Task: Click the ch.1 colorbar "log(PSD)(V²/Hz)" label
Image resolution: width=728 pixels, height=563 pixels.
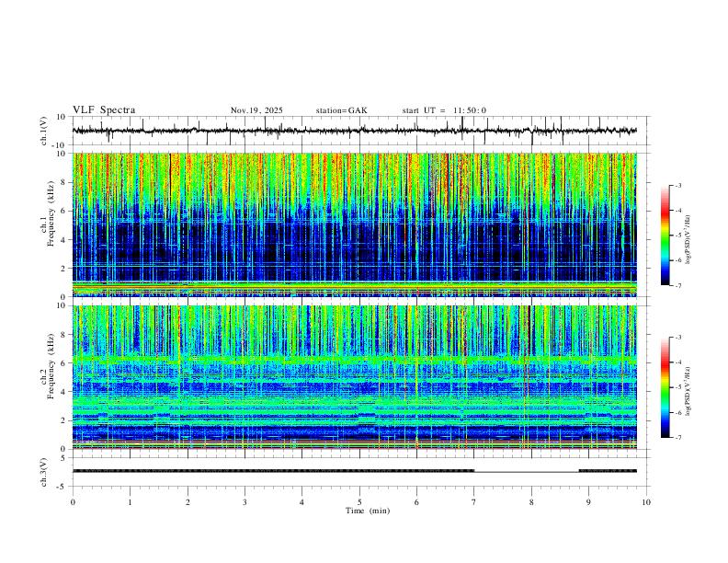Action: 688,240
